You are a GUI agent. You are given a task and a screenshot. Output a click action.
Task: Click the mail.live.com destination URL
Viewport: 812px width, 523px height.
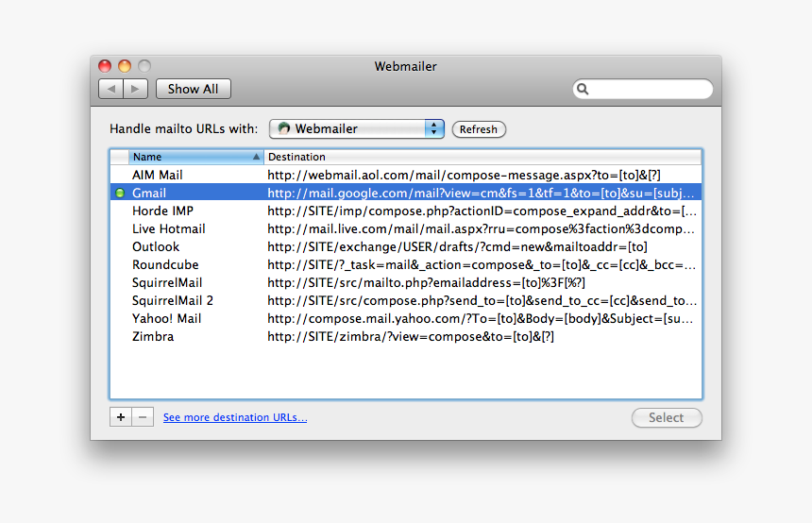pos(481,228)
